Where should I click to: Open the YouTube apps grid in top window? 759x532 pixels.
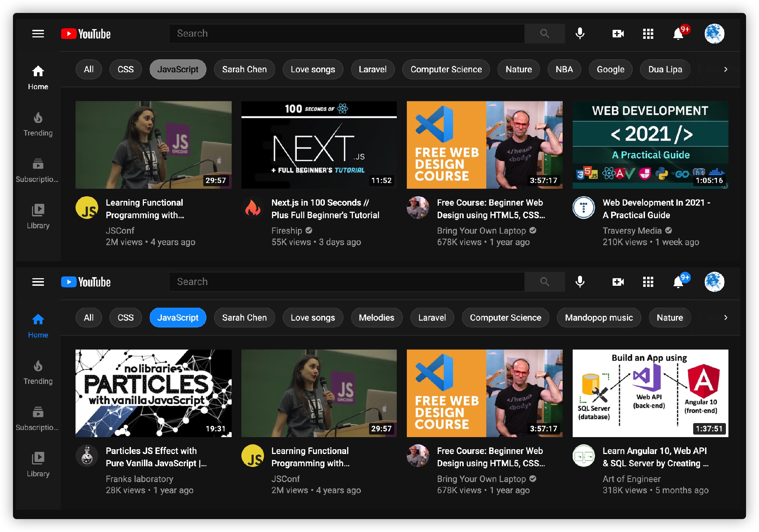pyautogui.click(x=648, y=34)
